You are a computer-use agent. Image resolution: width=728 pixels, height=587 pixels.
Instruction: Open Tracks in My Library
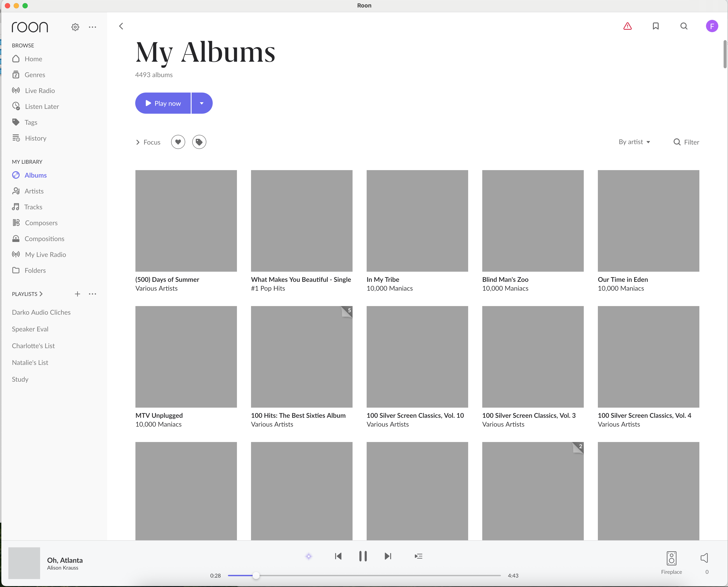[x=27, y=207]
